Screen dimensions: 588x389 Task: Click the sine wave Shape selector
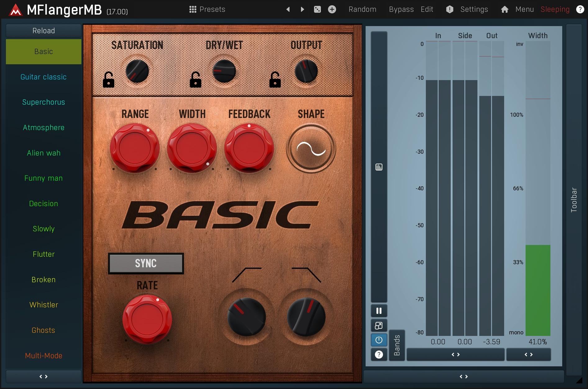[x=311, y=149]
